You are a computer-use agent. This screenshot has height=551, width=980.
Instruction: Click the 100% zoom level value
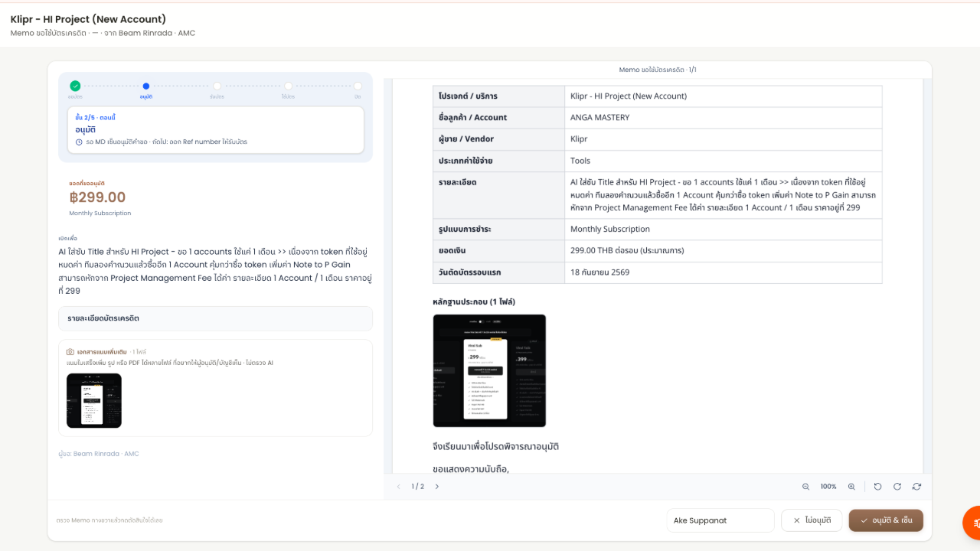coord(828,487)
